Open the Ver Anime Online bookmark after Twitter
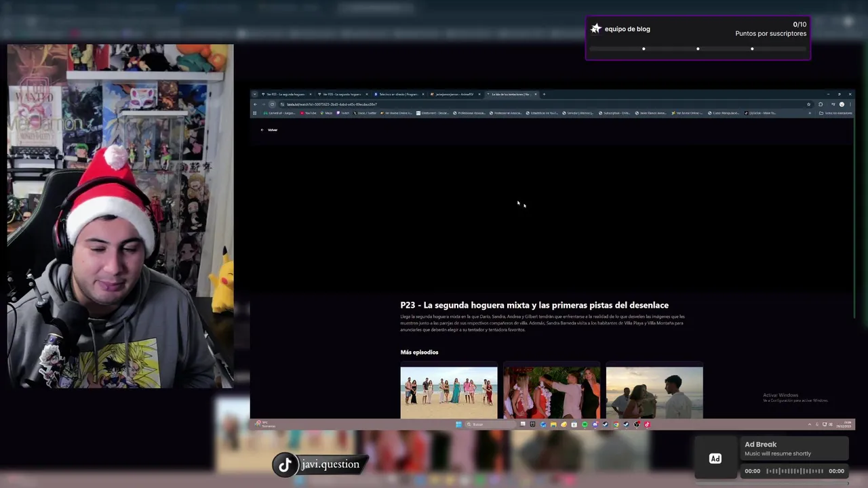The image size is (868, 488). click(x=396, y=113)
